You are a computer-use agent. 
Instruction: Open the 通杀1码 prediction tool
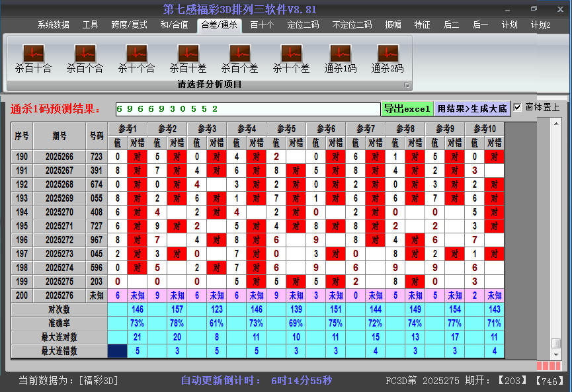(341, 58)
